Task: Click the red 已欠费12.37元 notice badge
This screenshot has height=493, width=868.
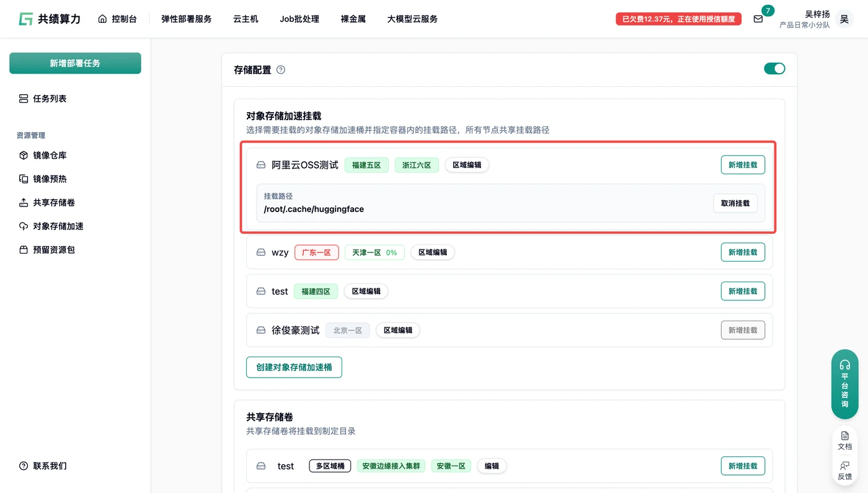Action: (678, 19)
